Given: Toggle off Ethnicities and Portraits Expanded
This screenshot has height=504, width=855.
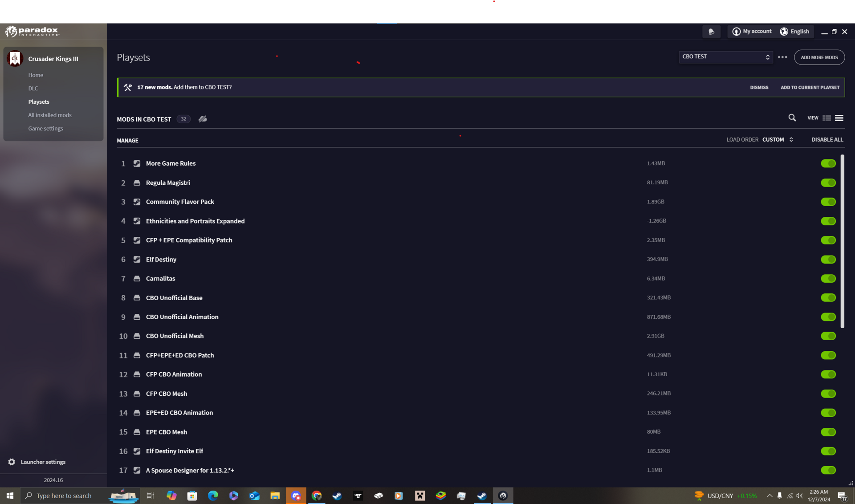Looking at the screenshot, I should pyautogui.click(x=828, y=221).
